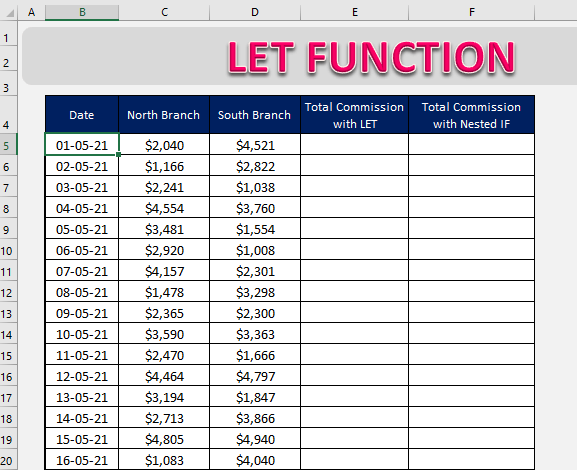
Task: Click the LET FUNCTION title banner
Action: [x=371, y=57]
